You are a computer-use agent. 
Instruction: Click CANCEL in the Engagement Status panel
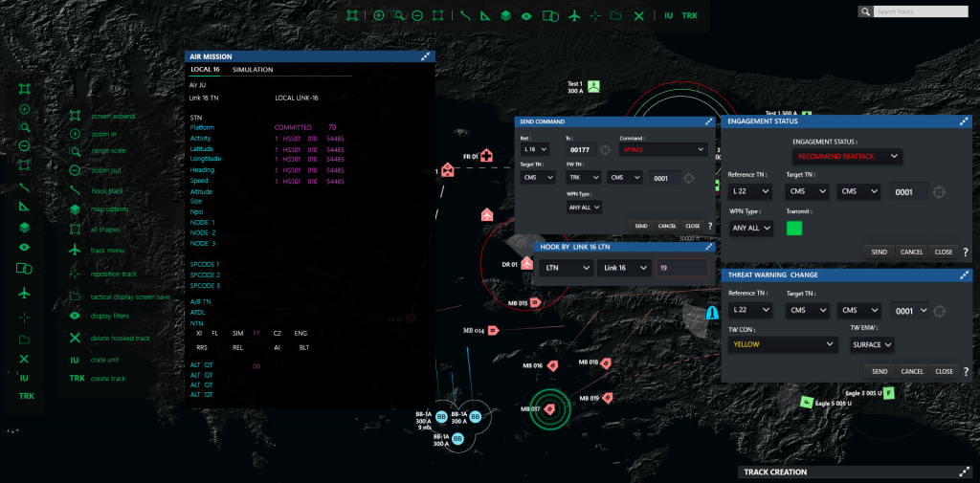(x=911, y=252)
